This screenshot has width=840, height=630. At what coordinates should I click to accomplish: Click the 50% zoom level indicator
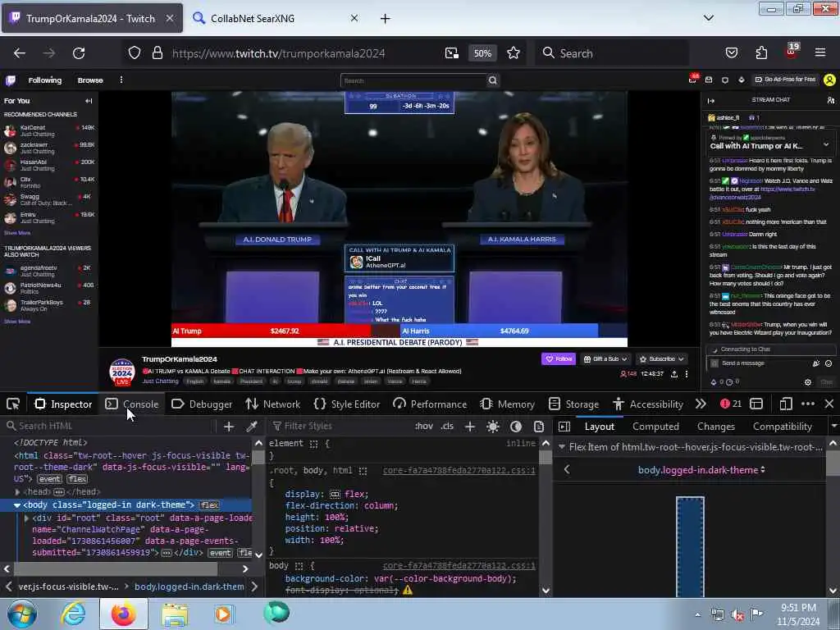(482, 53)
